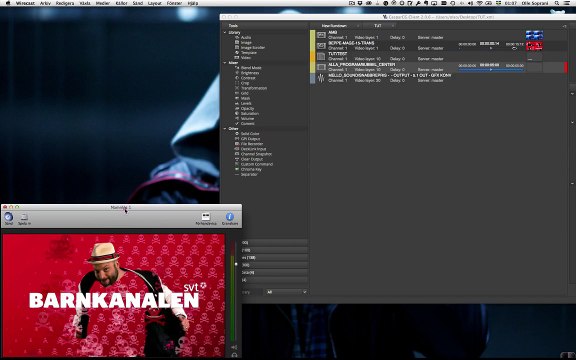Collapse the Mixer tree section

click(225, 63)
